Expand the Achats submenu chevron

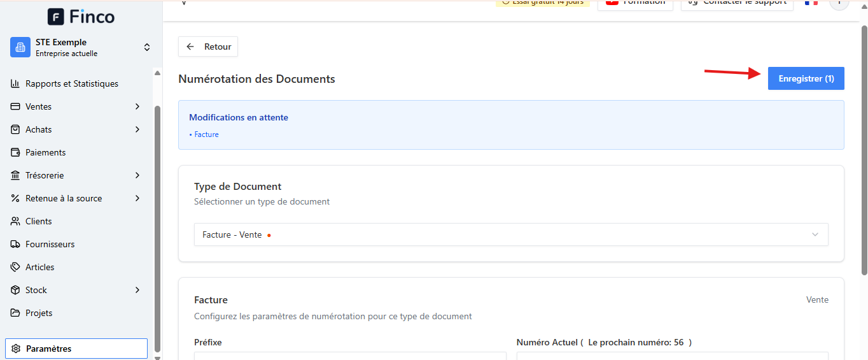point(137,129)
